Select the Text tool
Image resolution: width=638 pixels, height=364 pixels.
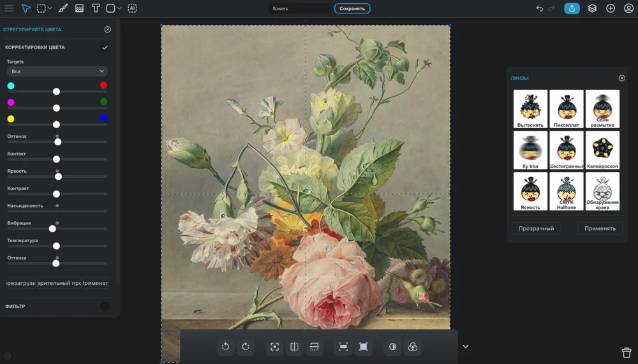96,8
